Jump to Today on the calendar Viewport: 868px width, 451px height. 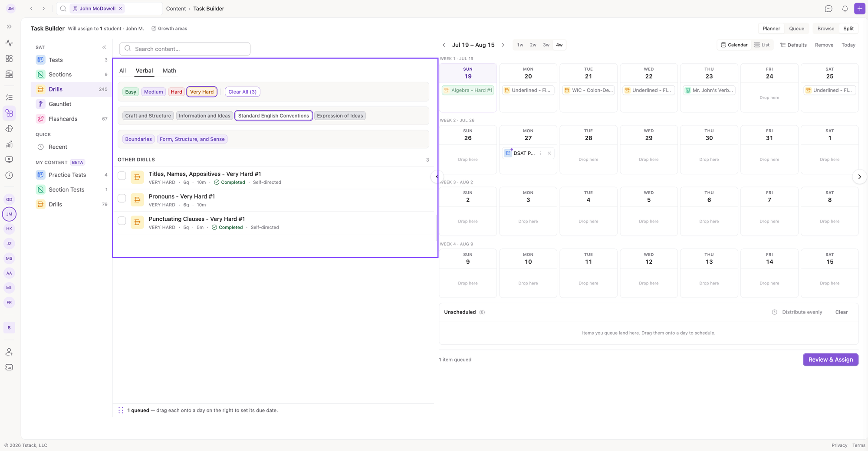tap(848, 45)
